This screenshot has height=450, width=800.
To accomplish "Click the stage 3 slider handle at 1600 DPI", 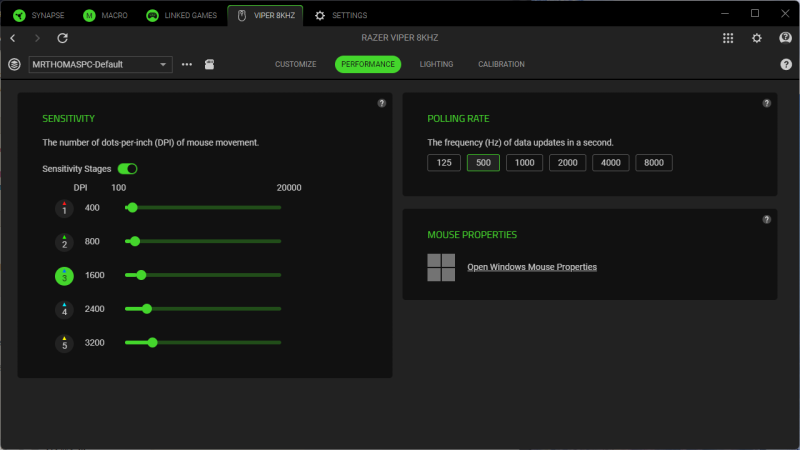I will tap(141, 275).
